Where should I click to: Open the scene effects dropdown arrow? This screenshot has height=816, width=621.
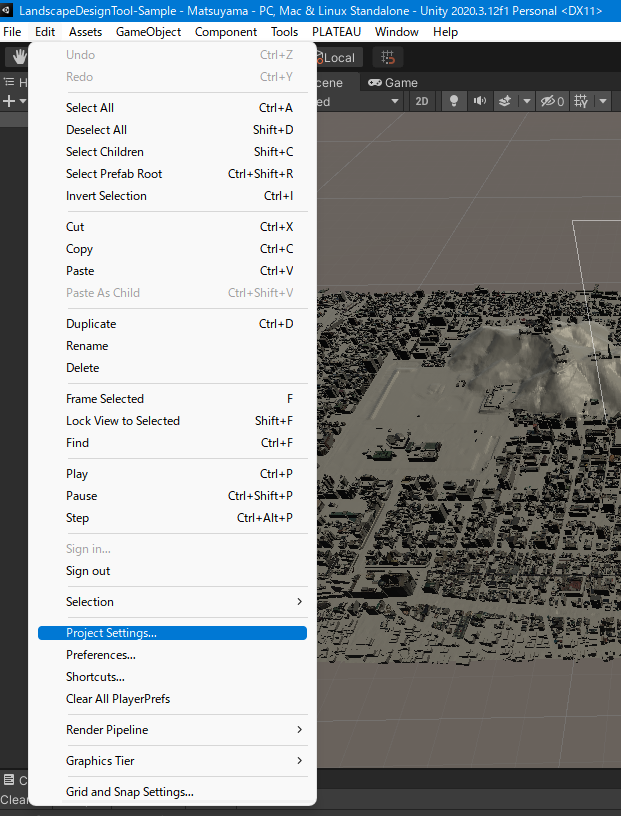click(524, 101)
